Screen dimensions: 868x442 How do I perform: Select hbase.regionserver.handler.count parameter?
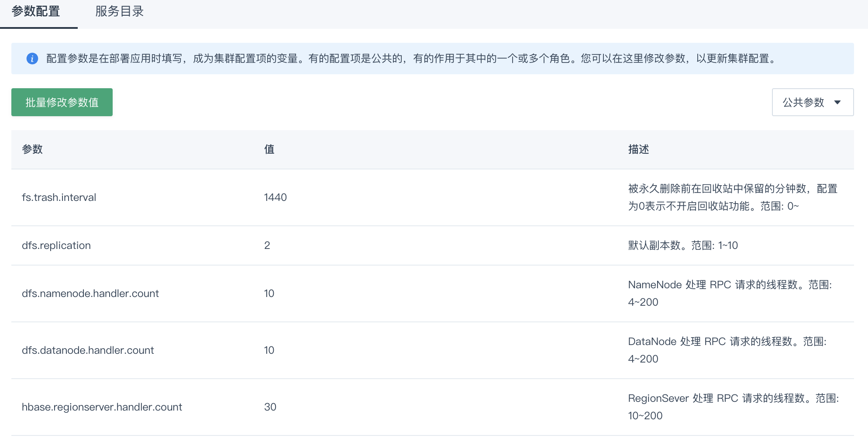pos(102,407)
